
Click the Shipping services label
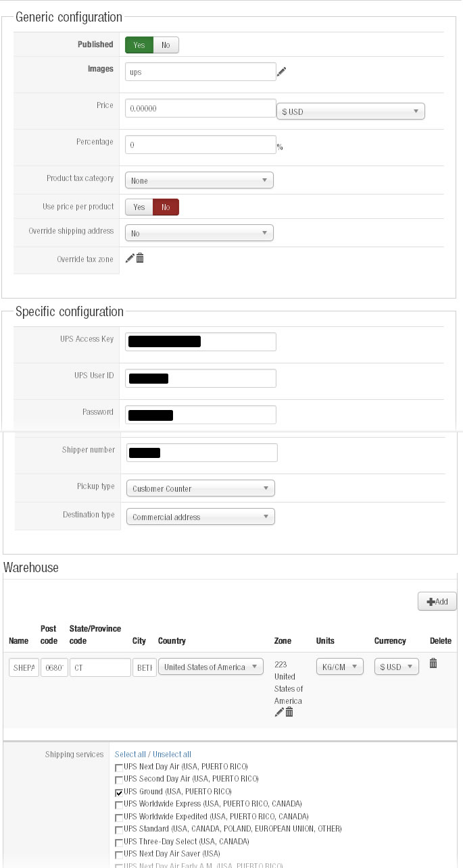74,755
